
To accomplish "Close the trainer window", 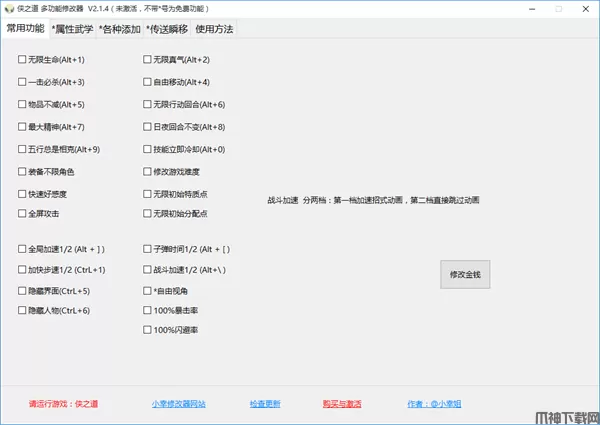I will click(x=585, y=9).
